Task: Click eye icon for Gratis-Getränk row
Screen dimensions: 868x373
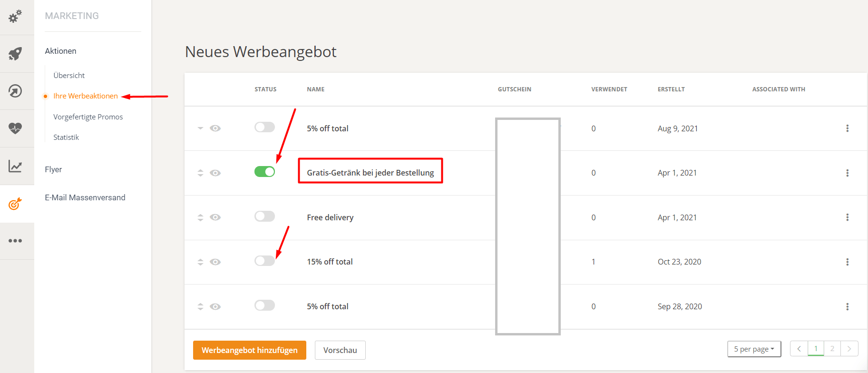Action: 215,173
